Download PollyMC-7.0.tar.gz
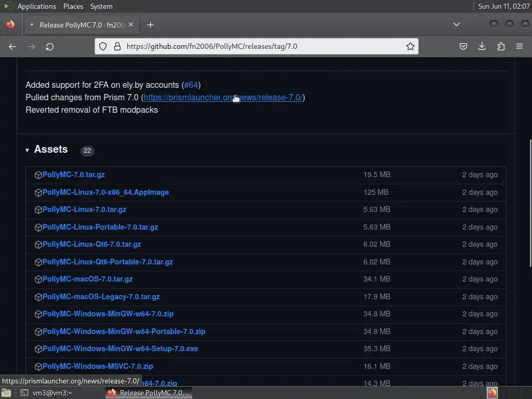 click(73, 175)
